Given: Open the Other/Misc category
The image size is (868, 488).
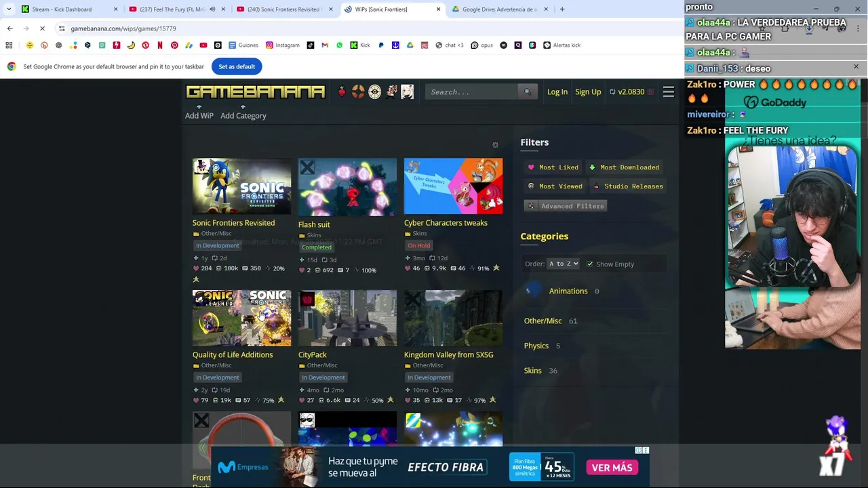Looking at the screenshot, I should point(542,321).
